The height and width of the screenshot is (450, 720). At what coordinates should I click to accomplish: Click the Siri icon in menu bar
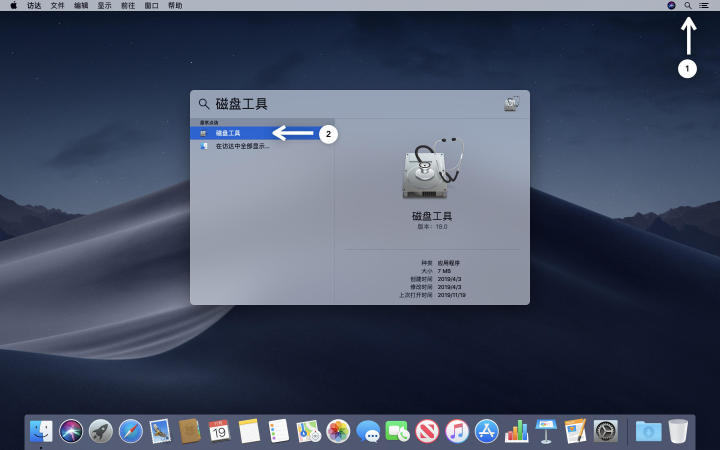coord(671,6)
